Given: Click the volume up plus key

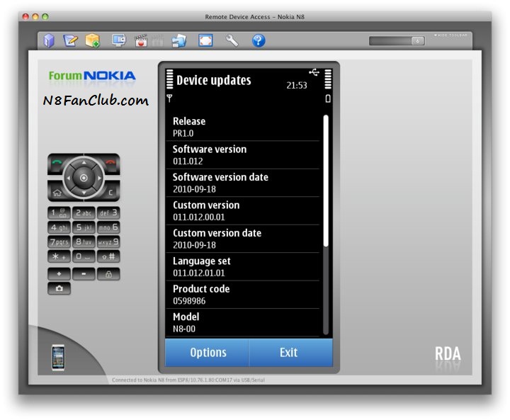Looking at the screenshot, I should coord(59,274).
